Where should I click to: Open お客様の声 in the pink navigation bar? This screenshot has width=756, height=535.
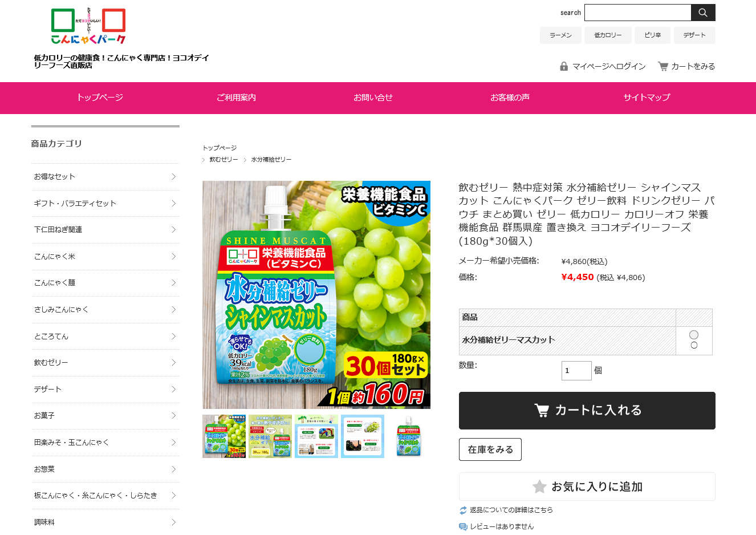pyautogui.click(x=510, y=98)
